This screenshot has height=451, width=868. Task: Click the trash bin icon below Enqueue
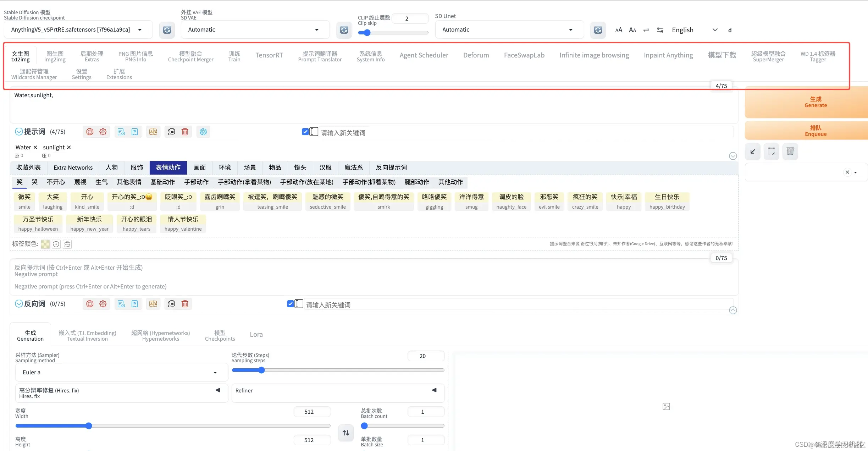click(790, 152)
